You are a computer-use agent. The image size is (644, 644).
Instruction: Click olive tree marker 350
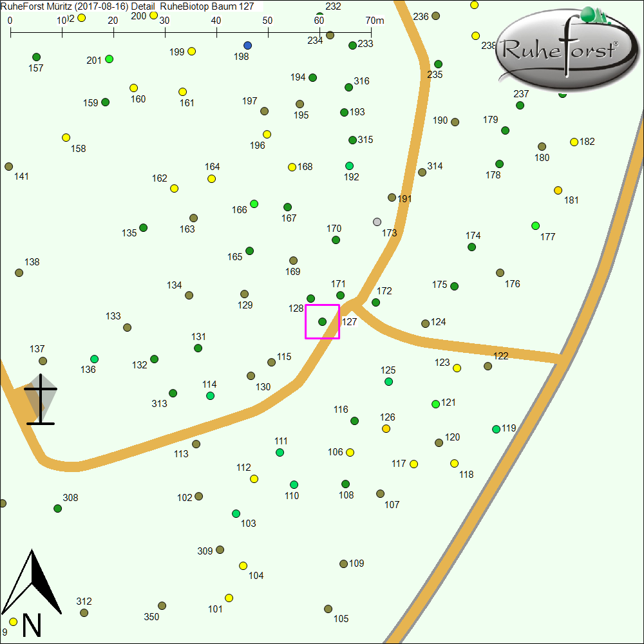coord(162,606)
